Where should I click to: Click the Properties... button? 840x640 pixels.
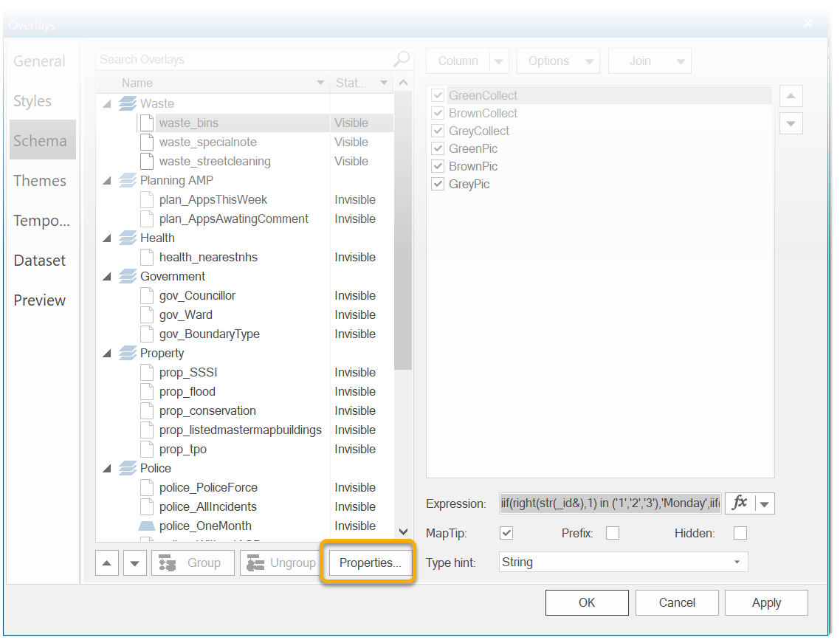[x=370, y=563]
